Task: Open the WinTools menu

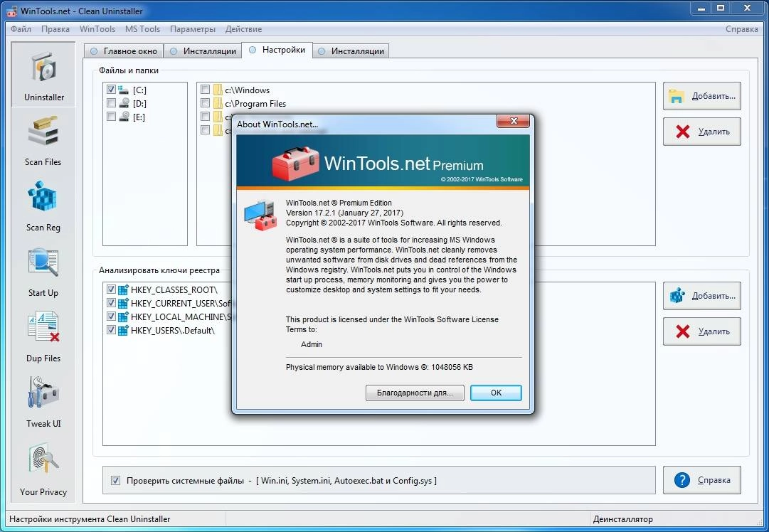Action: tap(97, 29)
